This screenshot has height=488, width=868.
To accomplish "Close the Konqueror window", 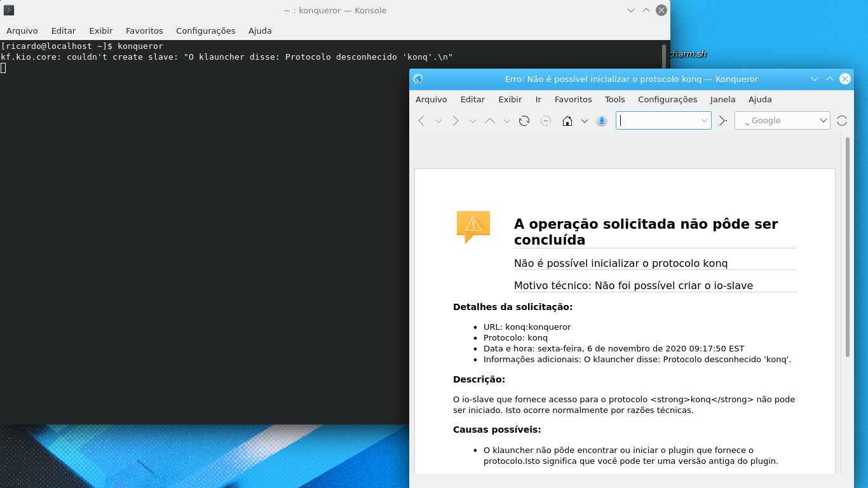I will 845,79.
